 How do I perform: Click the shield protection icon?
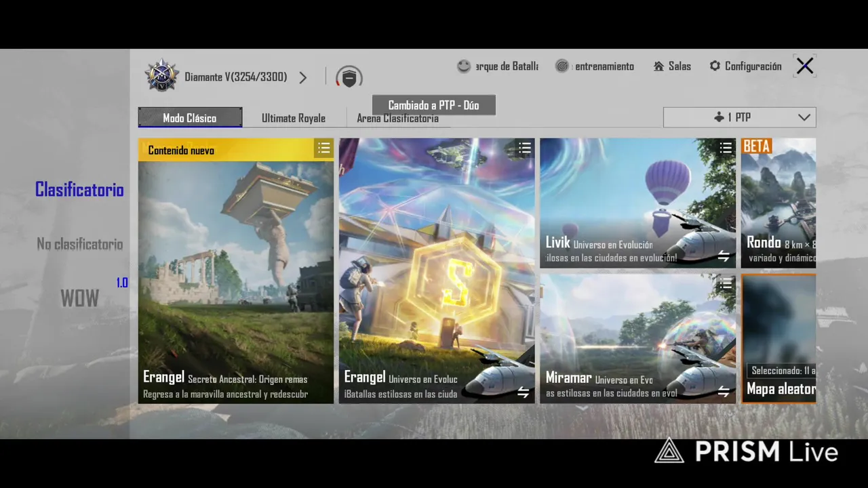(349, 77)
